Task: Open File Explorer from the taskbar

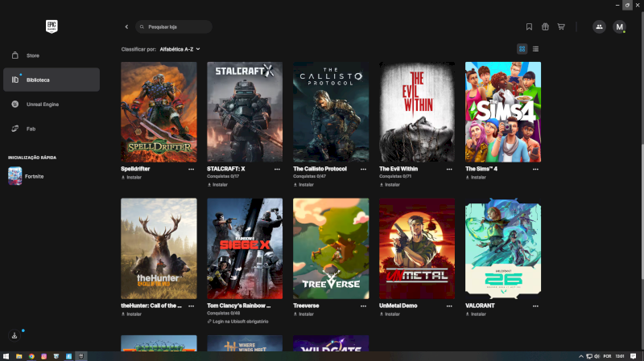Action: pyautogui.click(x=19, y=356)
